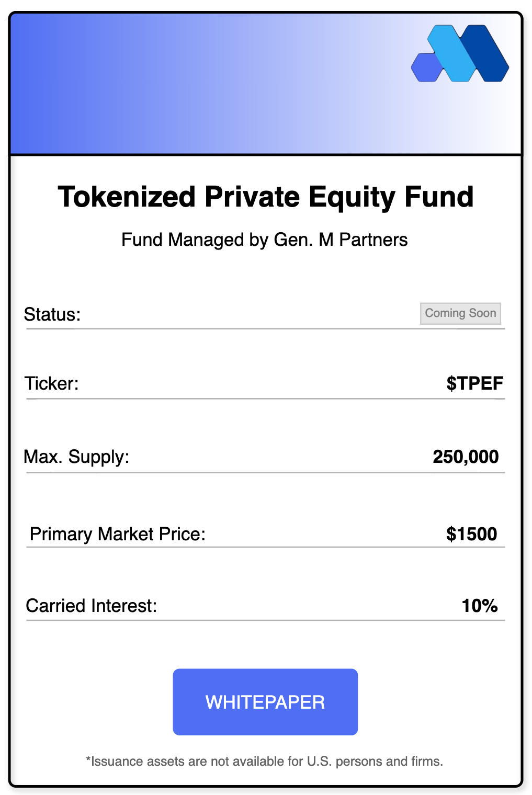Click the small blue hexagon of the logo
Viewport: 532px width, 795px height.
point(426,68)
